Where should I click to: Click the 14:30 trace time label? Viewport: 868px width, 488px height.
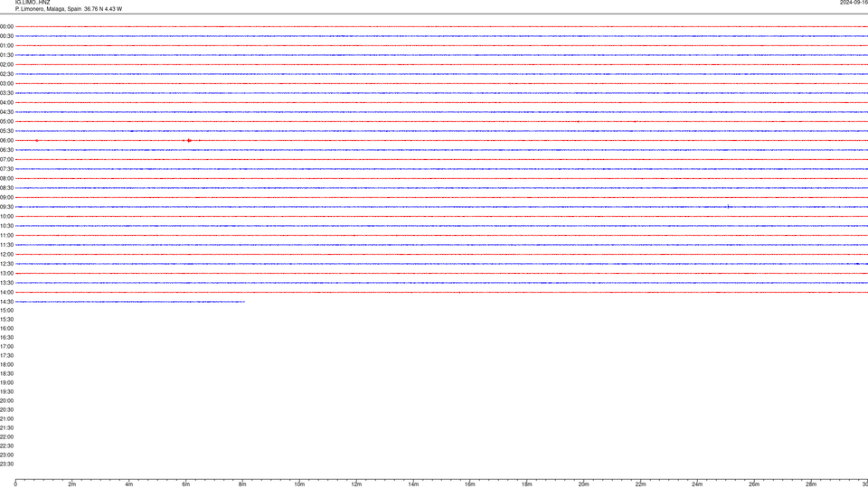tap(6, 302)
